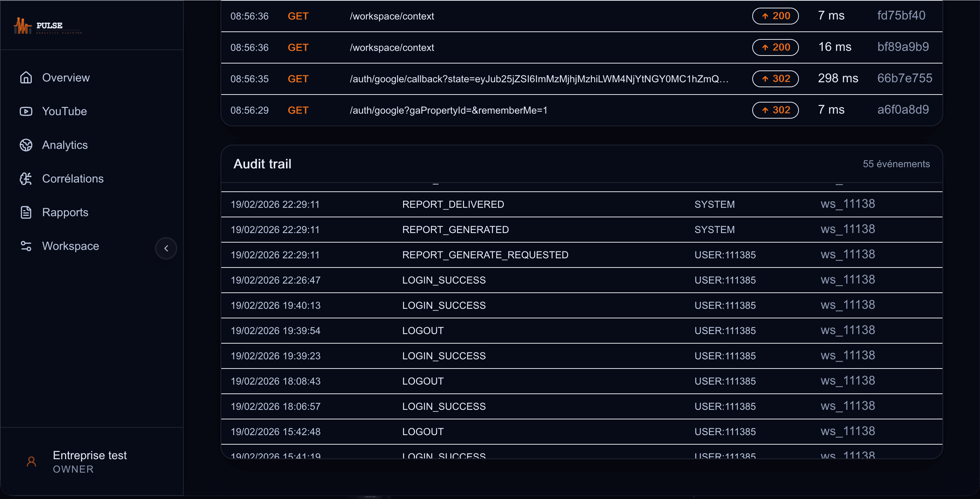Collapse the sidebar with chevron button

click(166, 248)
